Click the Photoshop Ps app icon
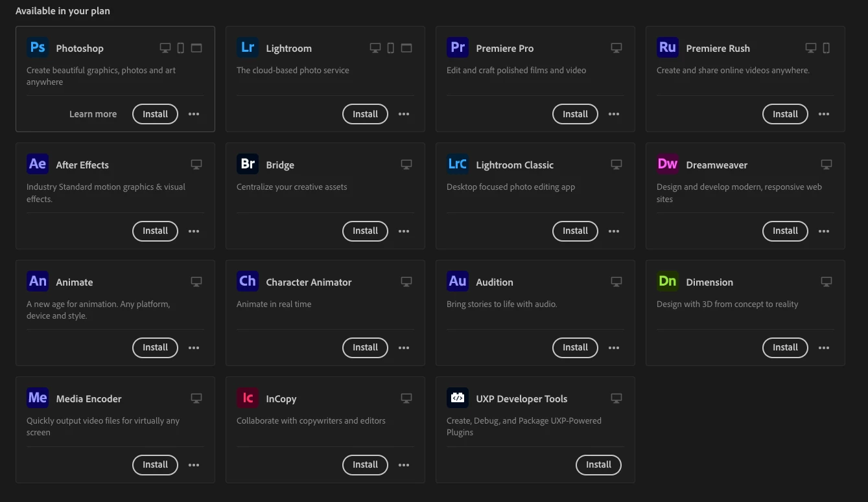This screenshot has height=502, width=868. (38, 47)
